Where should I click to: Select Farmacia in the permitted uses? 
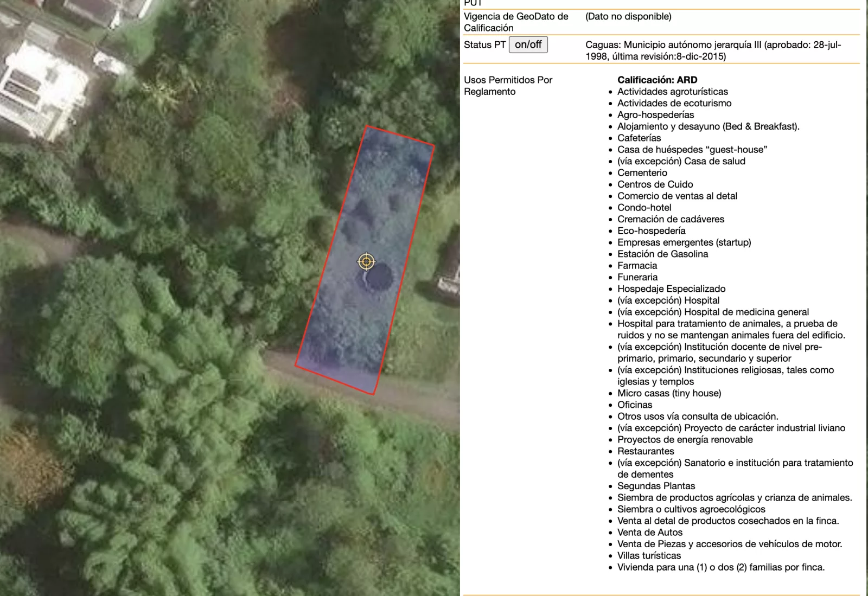tap(637, 265)
